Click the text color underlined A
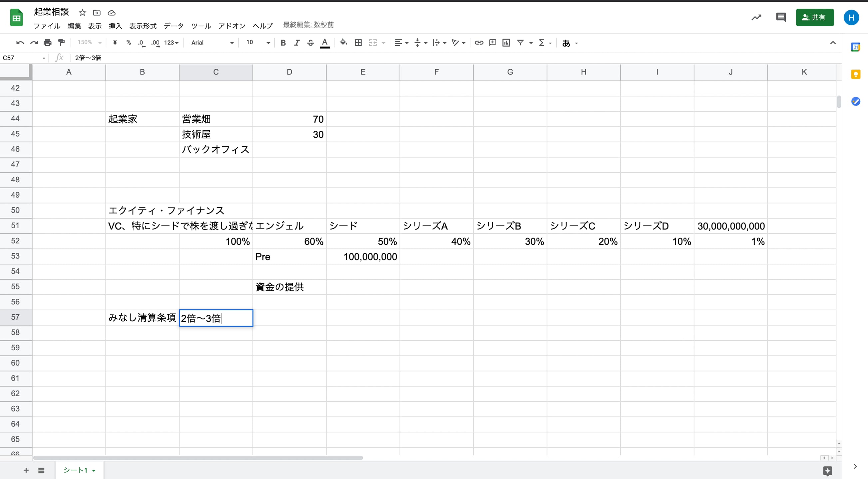Screen dimensions: 868x479 point(324,43)
